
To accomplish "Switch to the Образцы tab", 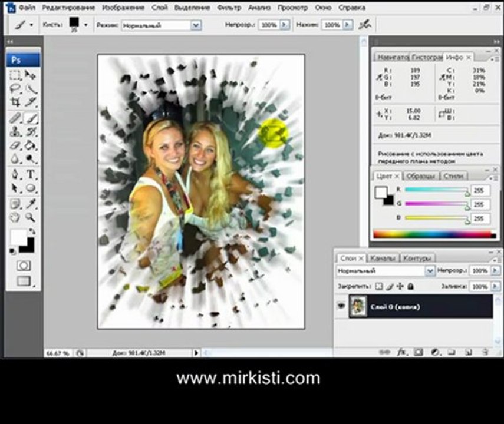I will tap(421, 176).
